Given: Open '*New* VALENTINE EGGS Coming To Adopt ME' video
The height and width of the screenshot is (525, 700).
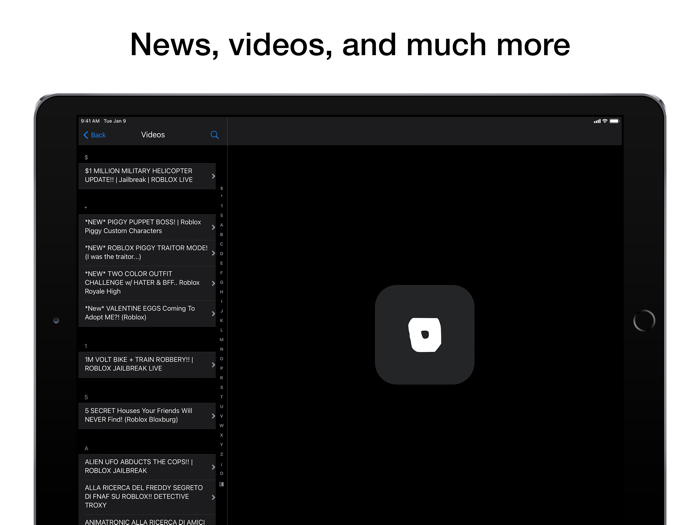Looking at the screenshot, I should tap(147, 313).
